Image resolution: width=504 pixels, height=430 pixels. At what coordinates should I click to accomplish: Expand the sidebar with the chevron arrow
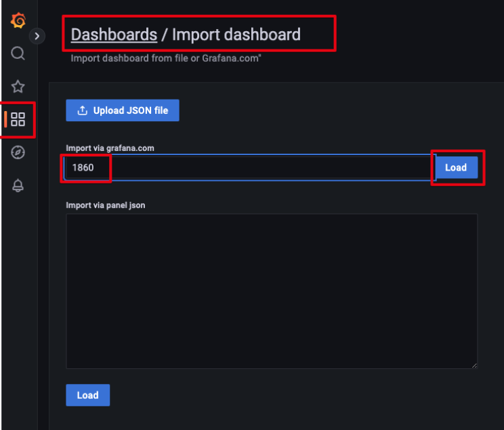click(37, 36)
